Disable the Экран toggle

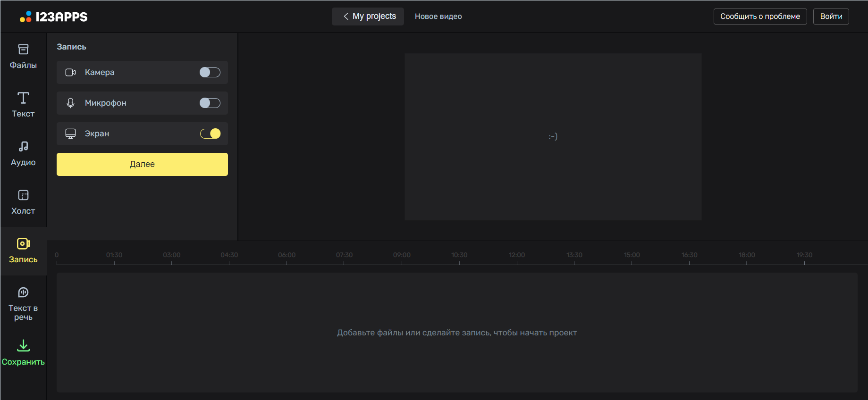coord(210,133)
